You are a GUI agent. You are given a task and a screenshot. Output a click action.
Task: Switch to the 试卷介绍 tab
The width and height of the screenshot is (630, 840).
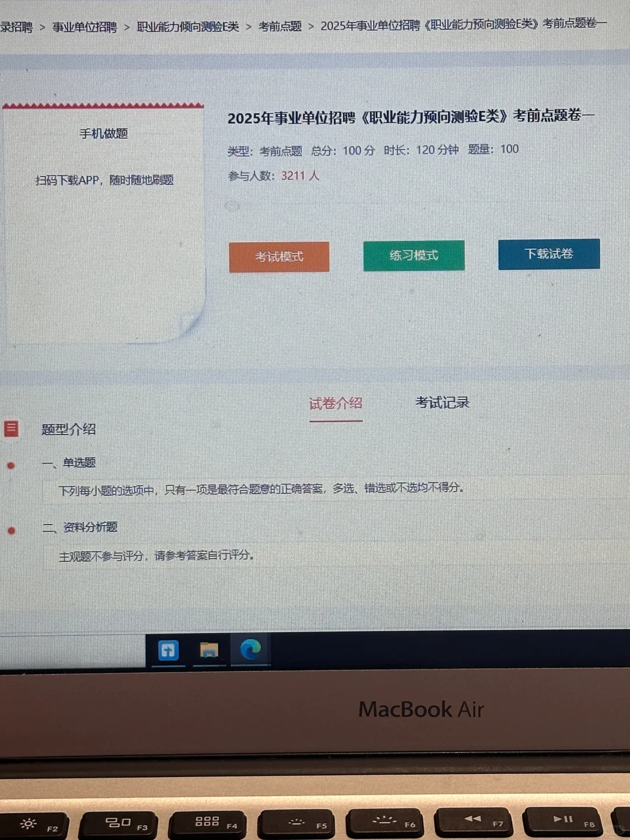click(335, 403)
